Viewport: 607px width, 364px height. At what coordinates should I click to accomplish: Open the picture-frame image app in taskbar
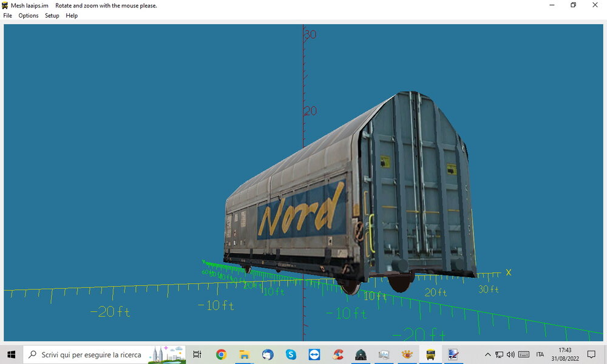pyautogui.click(x=384, y=354)
